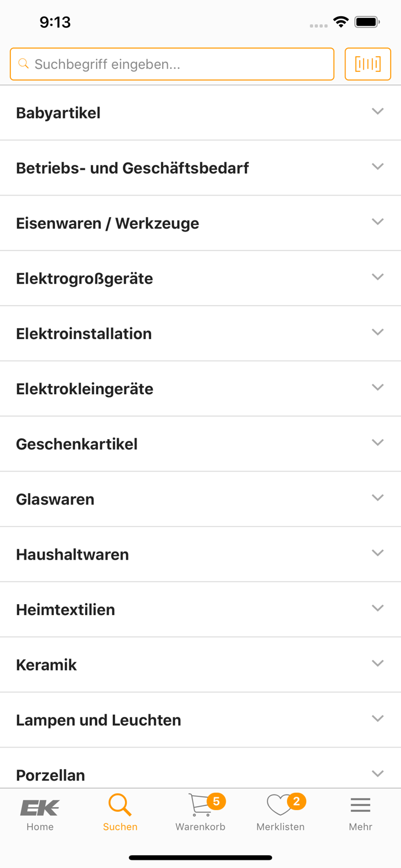
Task: Click the Suchbegriff eingeben search field
Action: click(172, 64)
